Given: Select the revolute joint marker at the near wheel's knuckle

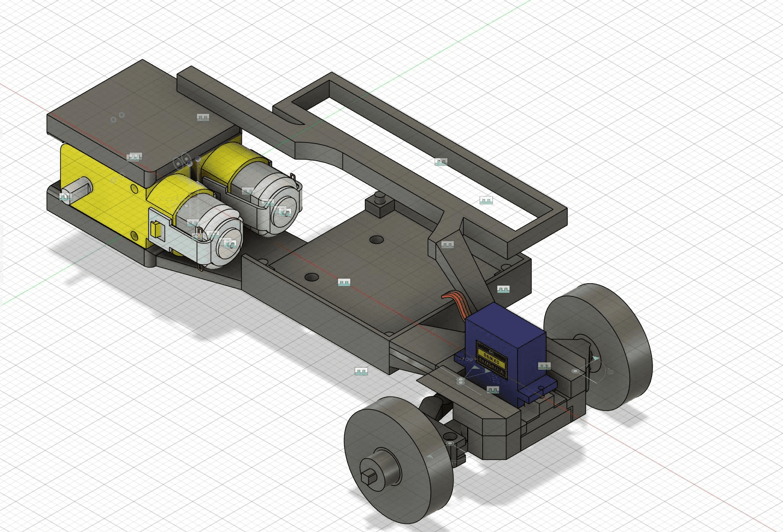Looking at the screenshot, I should (450, 443).
